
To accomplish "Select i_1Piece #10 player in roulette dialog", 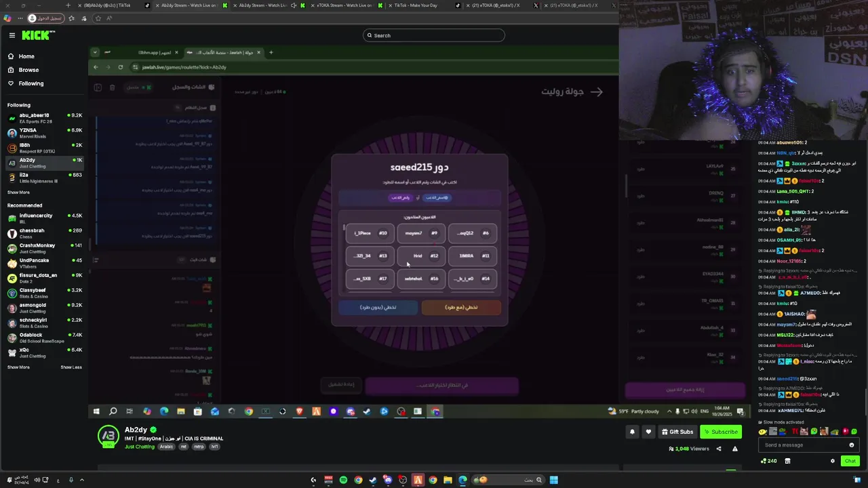I will pyautogui.click(x=370, y=233).
